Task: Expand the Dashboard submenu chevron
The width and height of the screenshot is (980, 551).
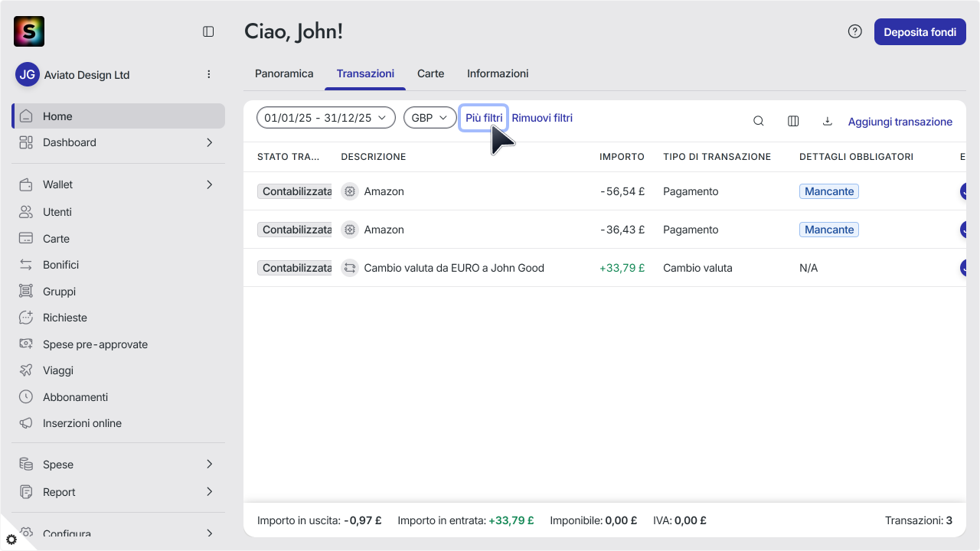Action: click(210, 142)
